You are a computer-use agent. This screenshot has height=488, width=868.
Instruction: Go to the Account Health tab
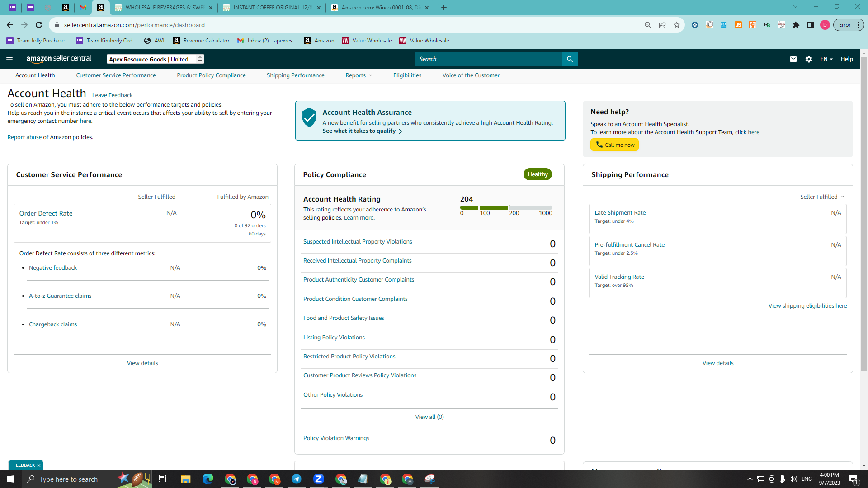point(35,75)
